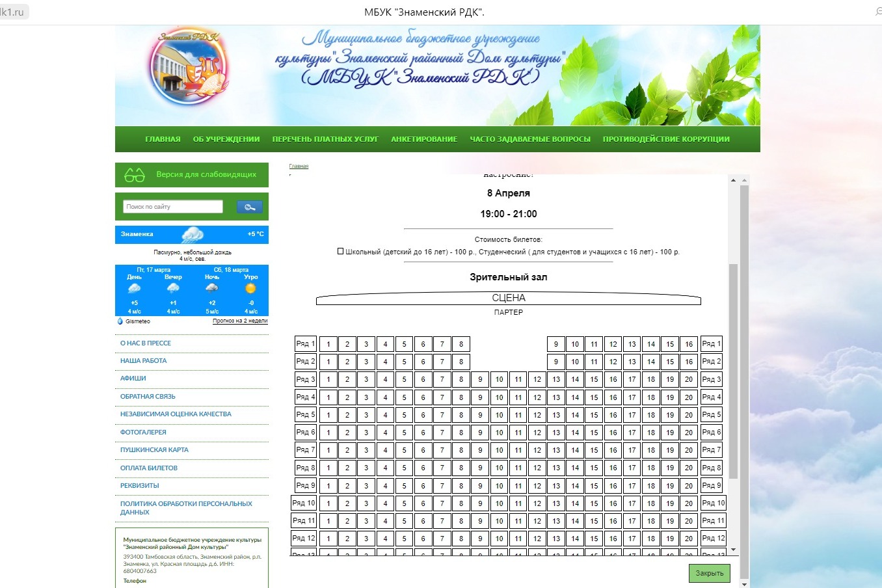Screen dimensions: 882x588
Task: Open АФИШИ sidebar link
Action: pyautogui.click(x=133, y=379)
